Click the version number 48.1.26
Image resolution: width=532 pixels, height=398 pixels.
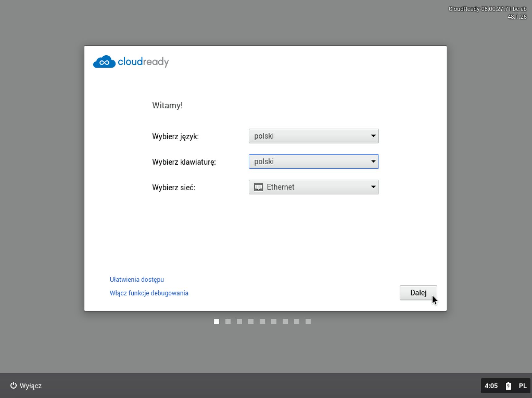tap(517, 17)
